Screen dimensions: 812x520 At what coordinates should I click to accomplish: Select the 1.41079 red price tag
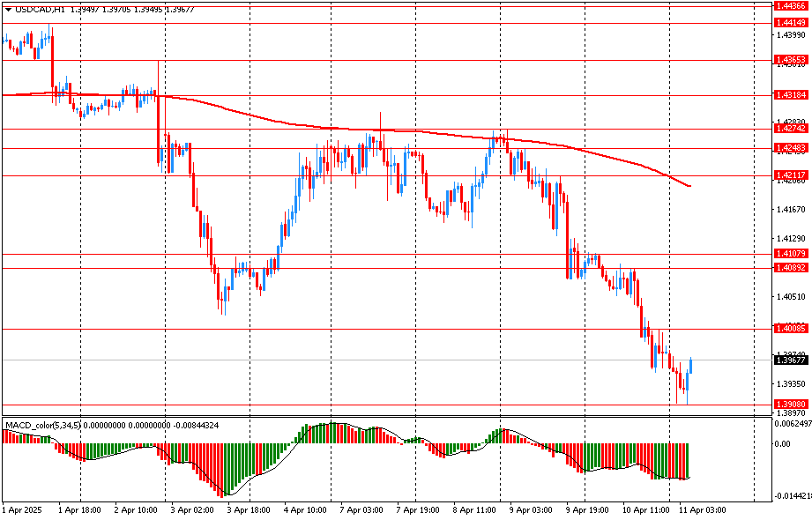tap(790, 254)
